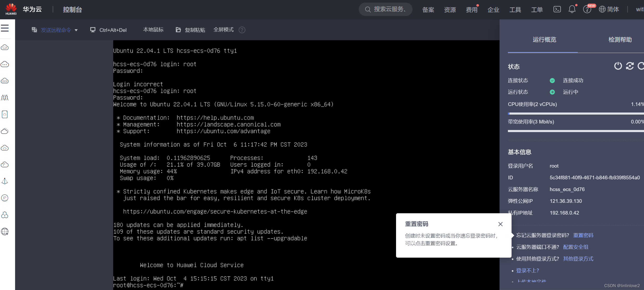Open the 备案 menu
Screen dimensions: 644x290
coord(428,10)
